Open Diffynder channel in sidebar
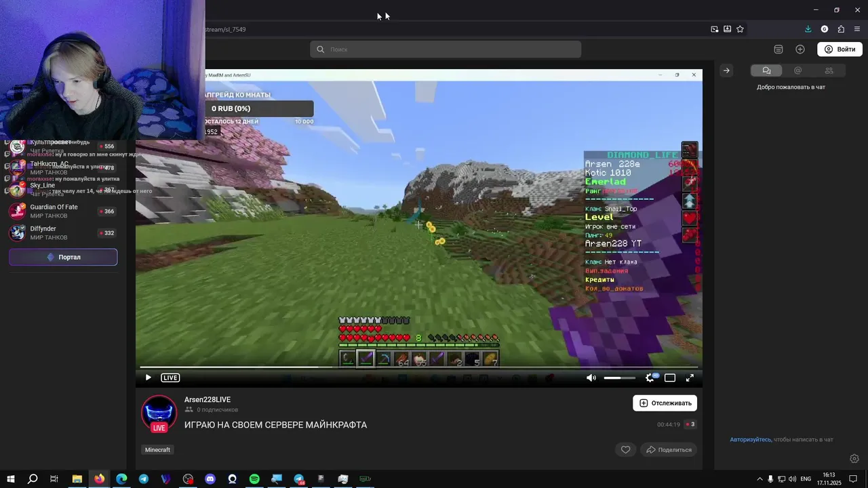Image resolution: width=868 pixels, height=488 pixels. coord(63,232)
